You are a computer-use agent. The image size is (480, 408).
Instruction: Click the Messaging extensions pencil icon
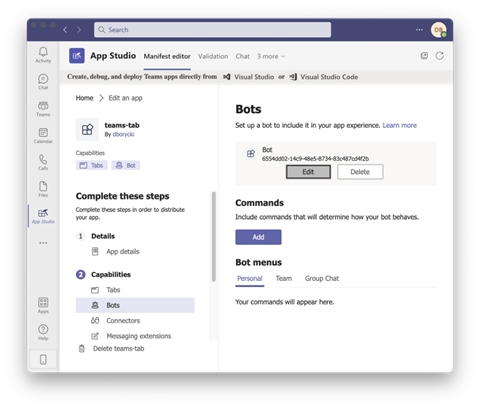click(95, 336)
